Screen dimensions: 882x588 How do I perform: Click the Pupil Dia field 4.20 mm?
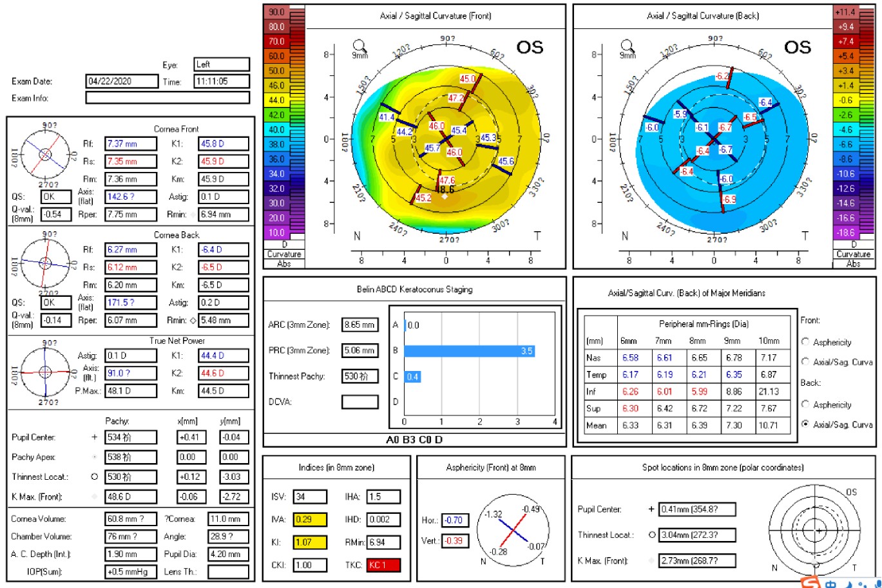point(228,554)
